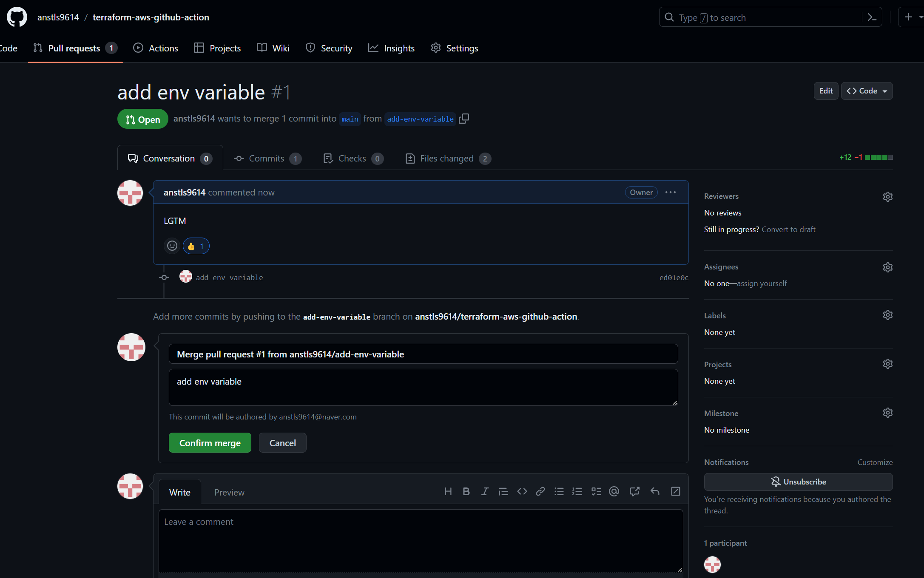Click the Leave a comment textbox
This screenshot has height=578, width=924.
click(x=421, y=541)
